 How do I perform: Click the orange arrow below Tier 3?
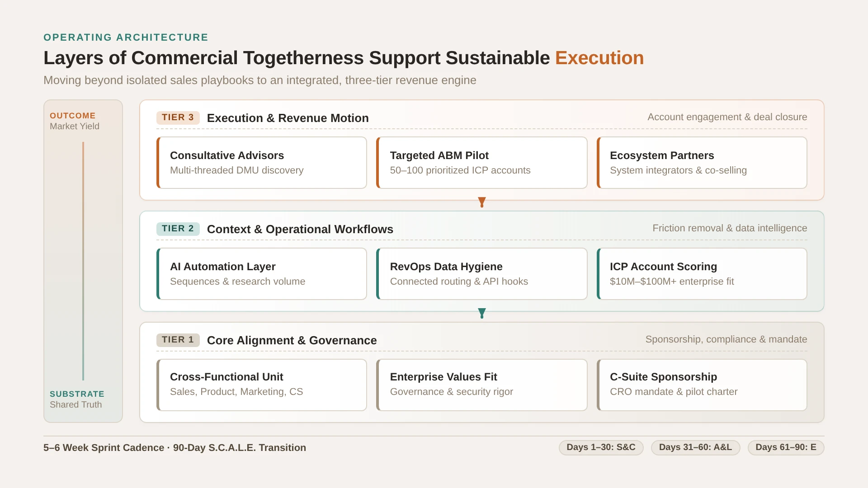(x=482, y=202)
